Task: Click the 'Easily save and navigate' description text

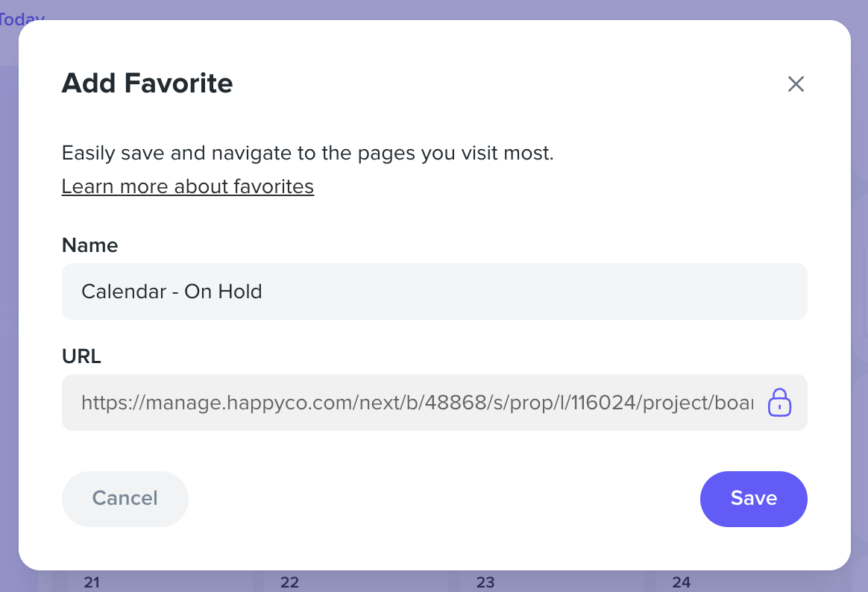Action: [x=308, y=154]
